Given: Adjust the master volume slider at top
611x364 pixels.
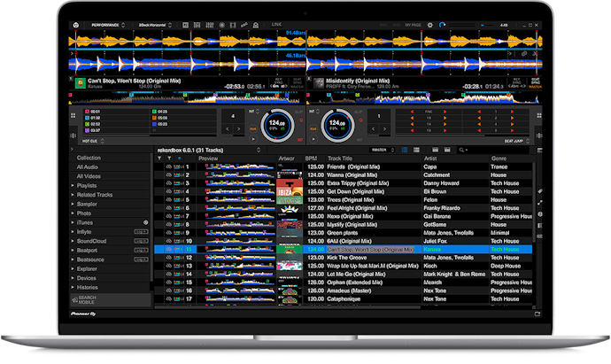Looking at the screenshot, I should (x=486, y=25).
